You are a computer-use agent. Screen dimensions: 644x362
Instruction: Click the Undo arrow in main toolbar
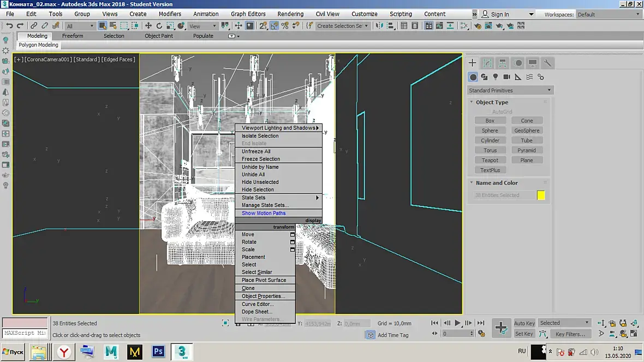coord(9,26)
